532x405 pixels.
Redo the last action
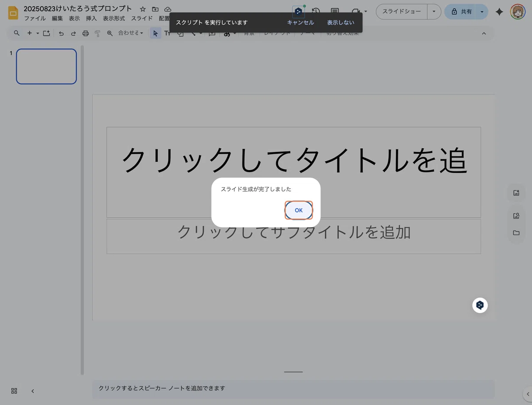(73, 33)
